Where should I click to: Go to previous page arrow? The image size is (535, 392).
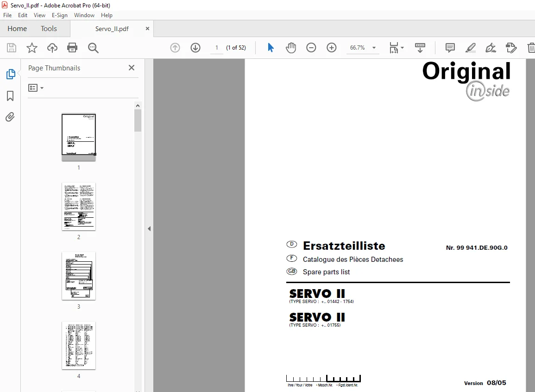pos(175,48)
